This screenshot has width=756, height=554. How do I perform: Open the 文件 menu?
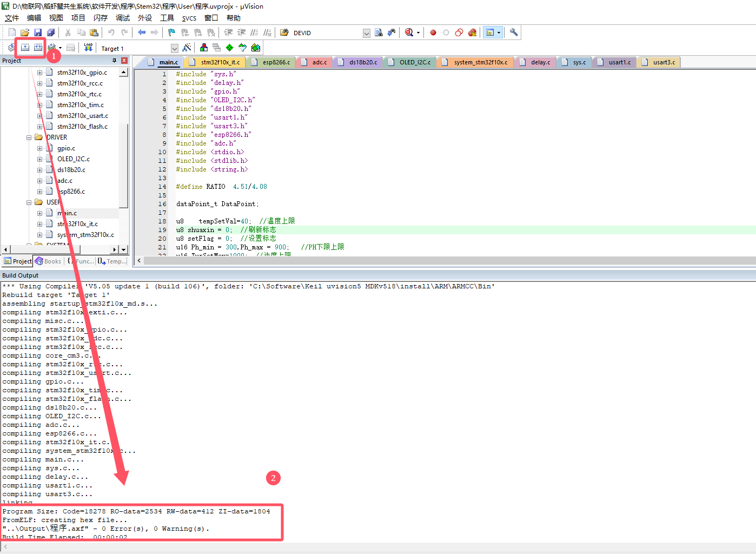[x=12, y=18]
